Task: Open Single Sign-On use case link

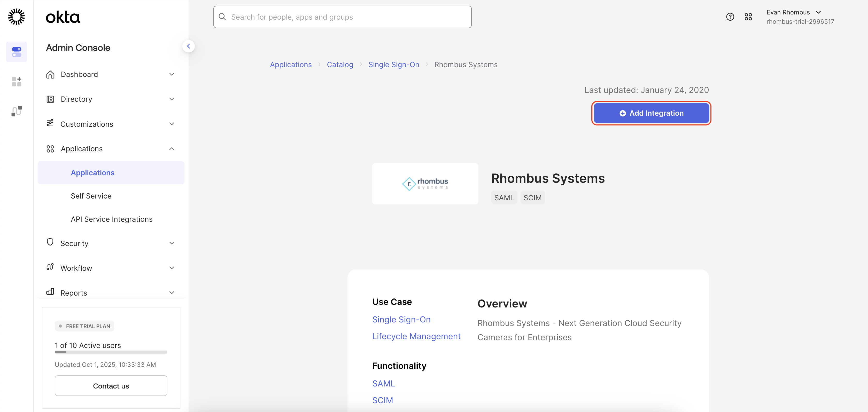Action: [401, 319]
